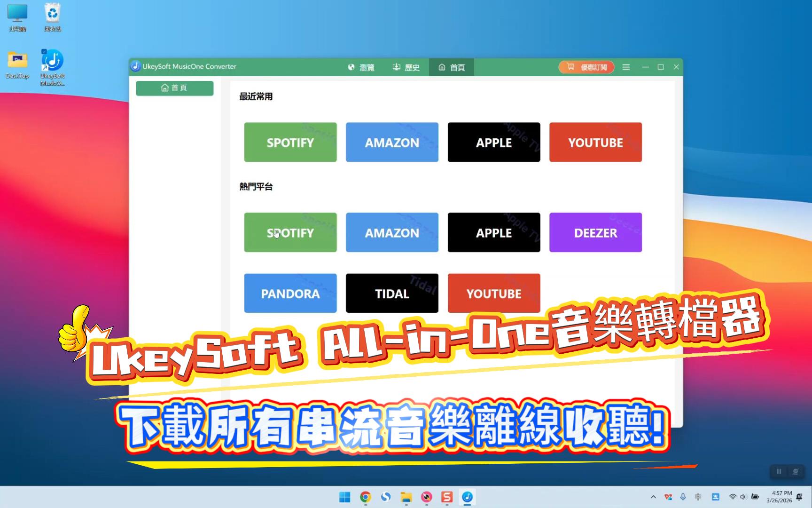Image resolution: width=812 pixels, height=508 pixels.
Task: Choose APPLE under 熱門平台
Action: pos(494,232)
